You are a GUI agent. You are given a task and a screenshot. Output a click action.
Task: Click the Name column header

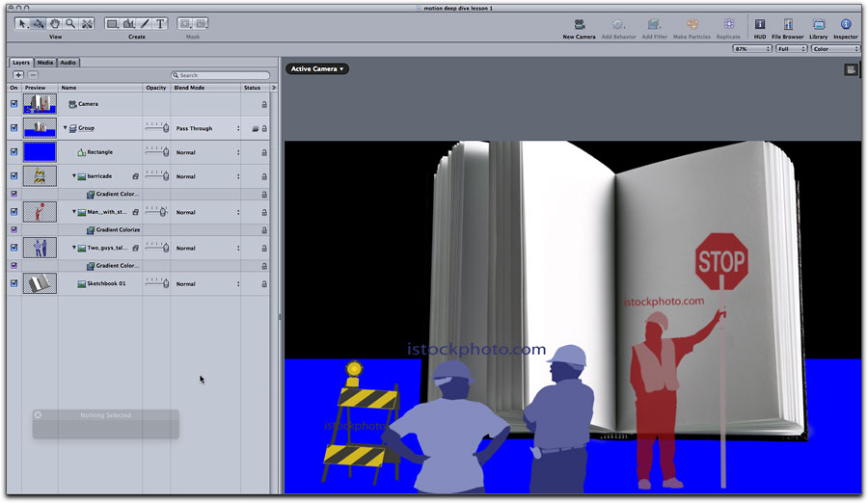pos(100,88)
